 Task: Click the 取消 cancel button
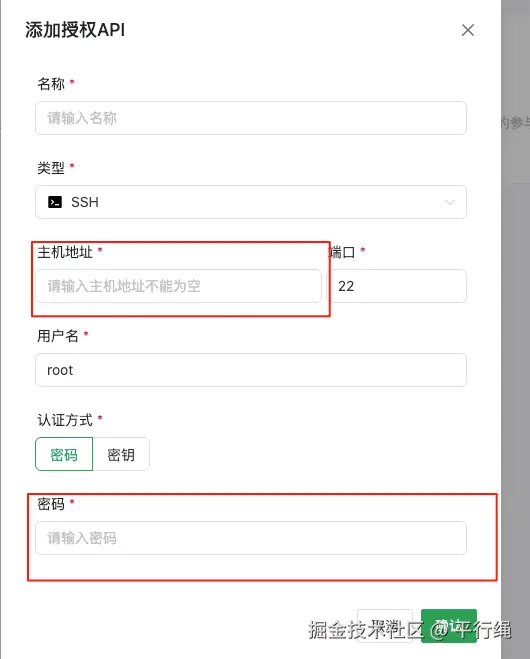click(x=385, y=626)
